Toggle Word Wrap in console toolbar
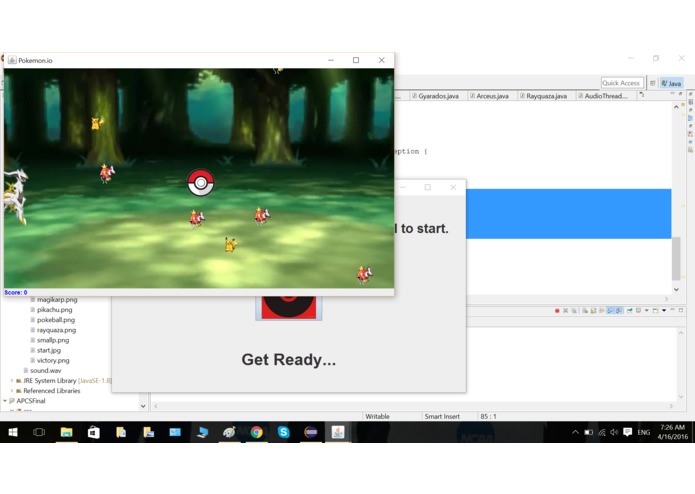The image size is (695, 494). pos(601,311)
